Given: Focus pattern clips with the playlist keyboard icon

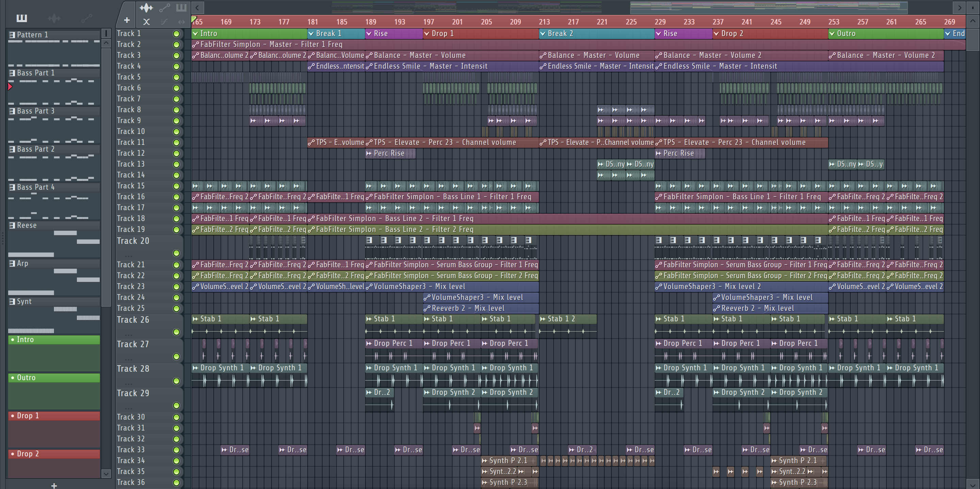Looking at the screenshot, I should coord(181,7).
